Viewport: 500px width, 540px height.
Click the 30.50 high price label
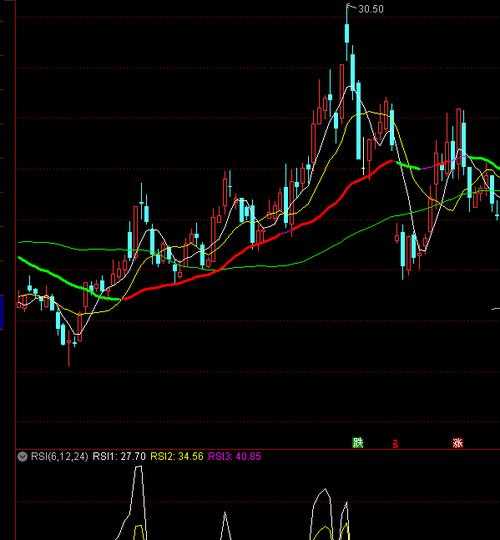[371, 9]
